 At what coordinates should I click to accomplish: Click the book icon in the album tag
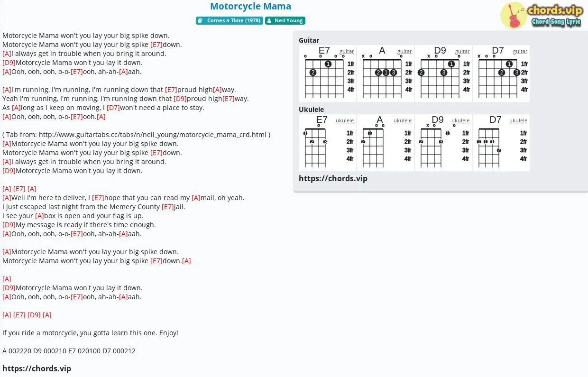(x=201, y=21)
